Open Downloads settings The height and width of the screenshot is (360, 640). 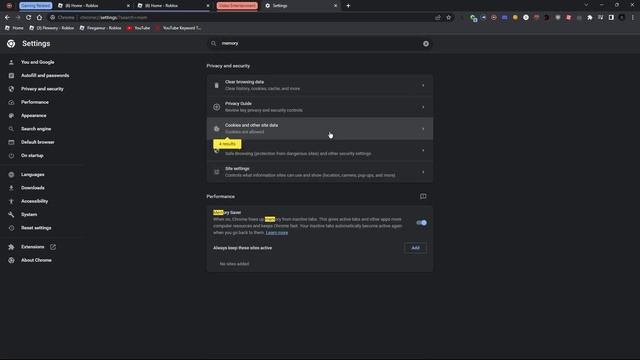(x=33, y=188)
